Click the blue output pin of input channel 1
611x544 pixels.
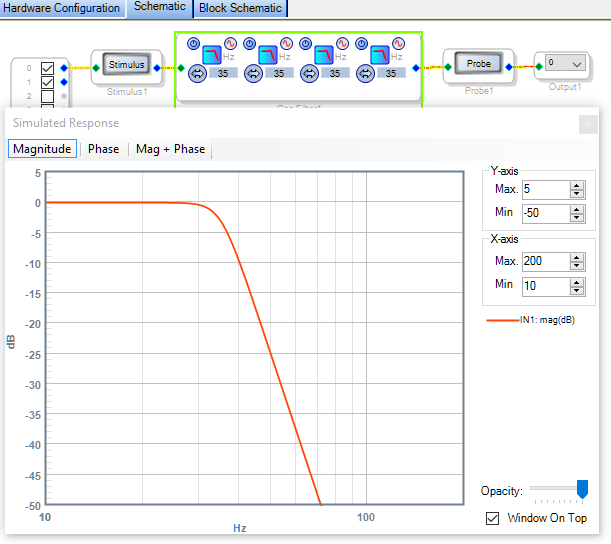pos(64,82)
